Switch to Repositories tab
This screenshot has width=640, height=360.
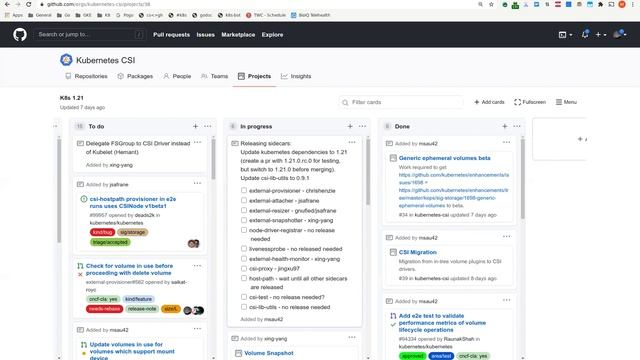click(x=87, y=76)
